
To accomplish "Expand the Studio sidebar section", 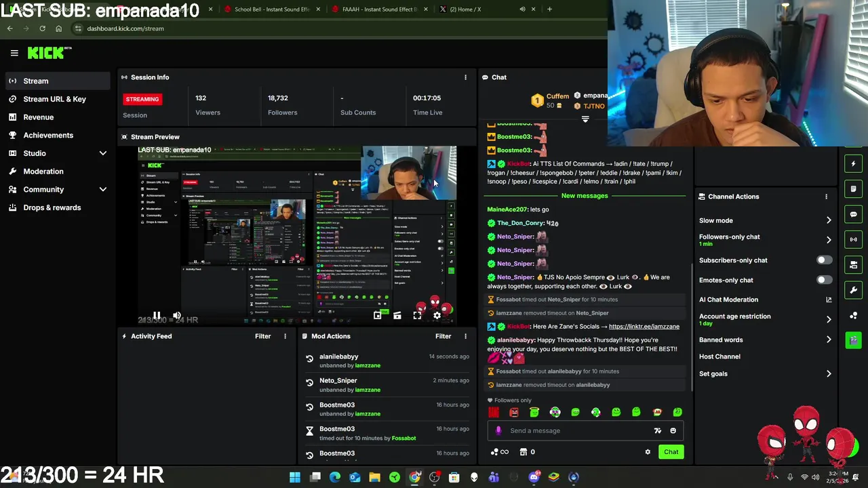I will 103,153.
